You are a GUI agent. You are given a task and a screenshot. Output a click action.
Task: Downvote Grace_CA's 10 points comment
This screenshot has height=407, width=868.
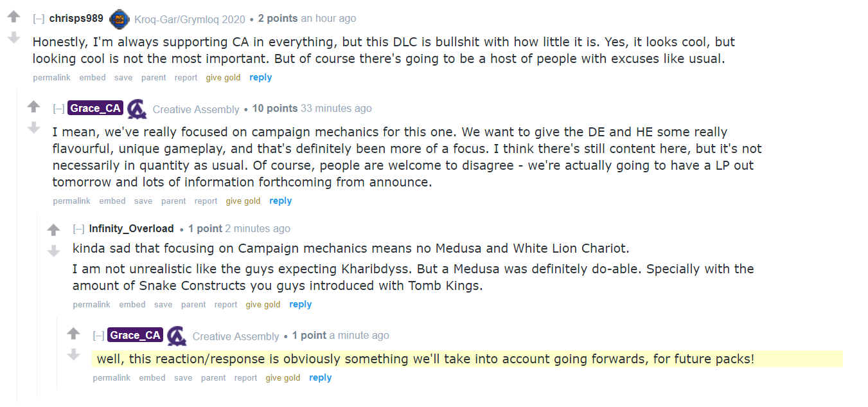click(x=34, y=128)
